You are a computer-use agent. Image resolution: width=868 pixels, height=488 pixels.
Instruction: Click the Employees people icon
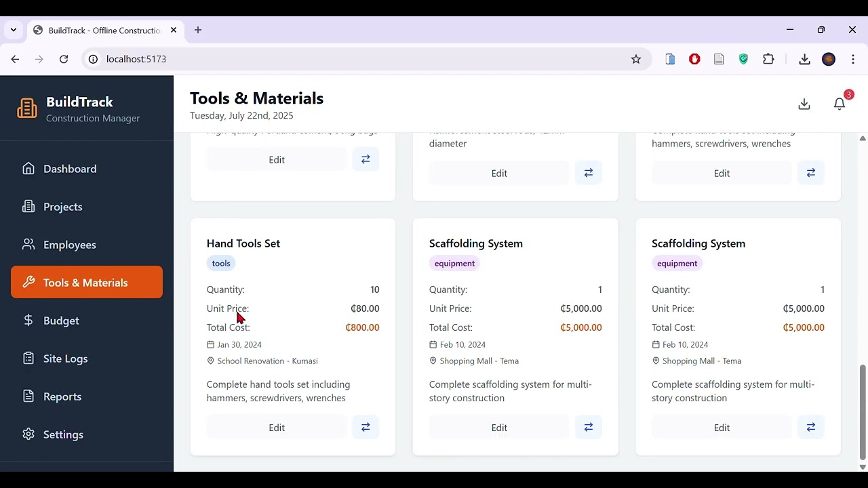click(x=28, y=245)
